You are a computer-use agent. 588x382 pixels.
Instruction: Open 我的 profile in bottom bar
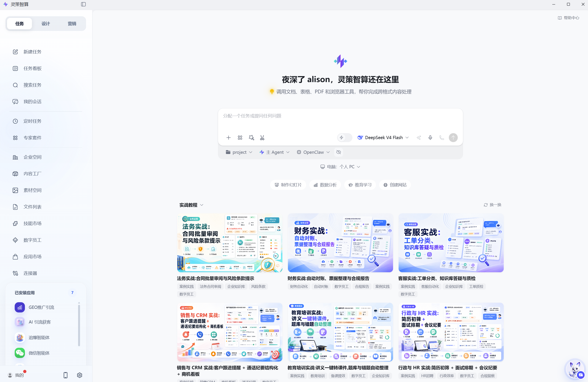pyautogui.click(x=16, y=375)
